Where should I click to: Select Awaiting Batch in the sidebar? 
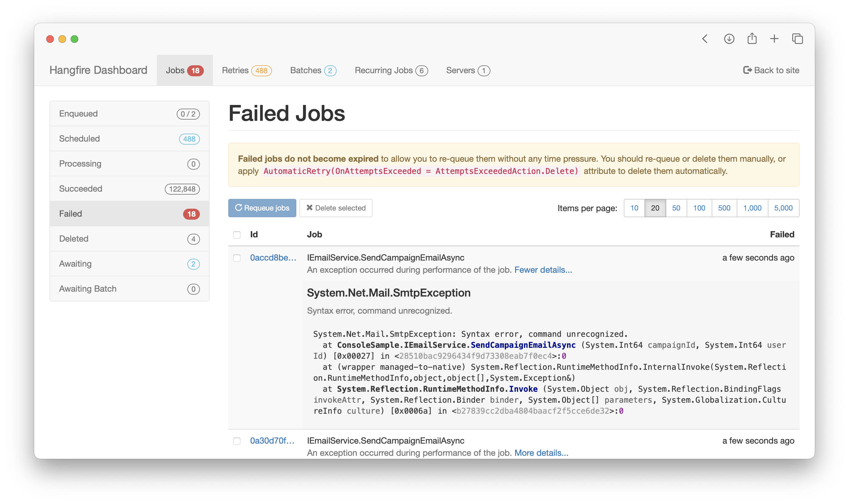[x=129, y=289]
